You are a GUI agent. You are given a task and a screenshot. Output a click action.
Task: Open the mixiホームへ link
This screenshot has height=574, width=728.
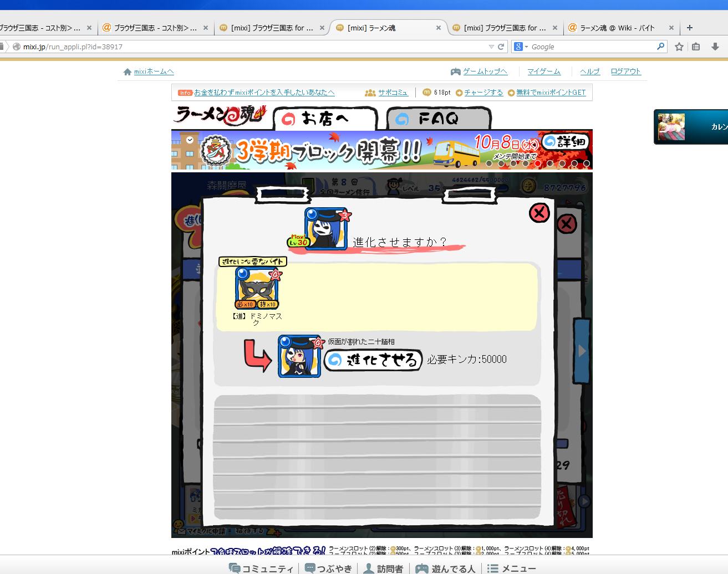point(154,71)
